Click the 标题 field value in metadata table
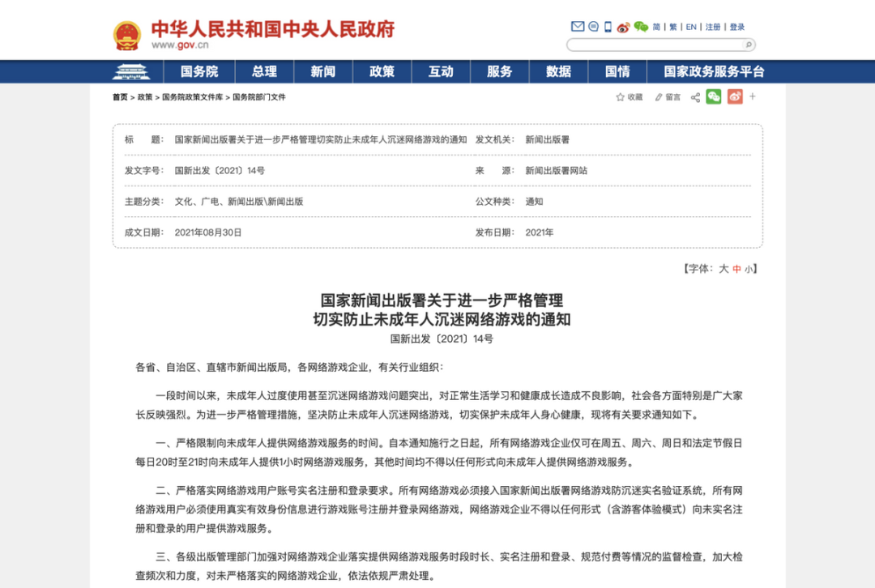875x588 pixels. (321, 139)
